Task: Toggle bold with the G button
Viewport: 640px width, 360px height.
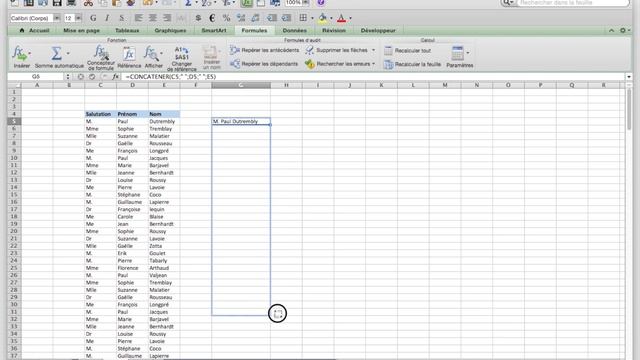Action: point(93,18)
